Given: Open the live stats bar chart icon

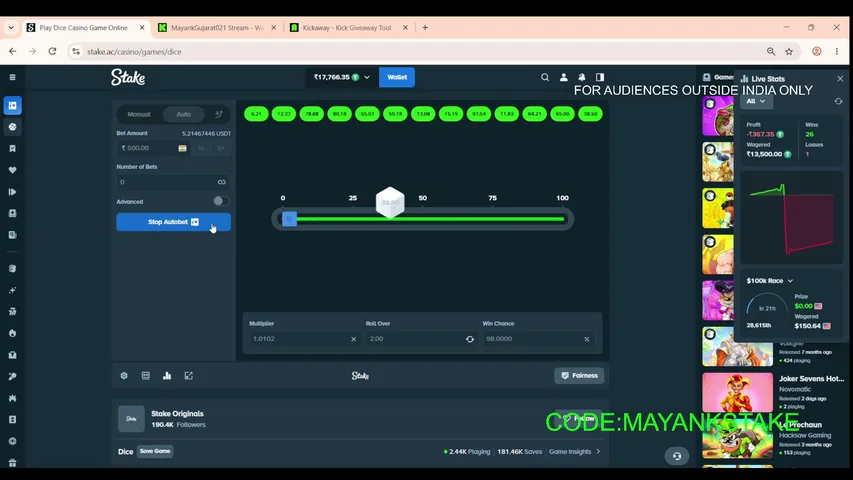Looking at the screenshot, I should [167, 376].
